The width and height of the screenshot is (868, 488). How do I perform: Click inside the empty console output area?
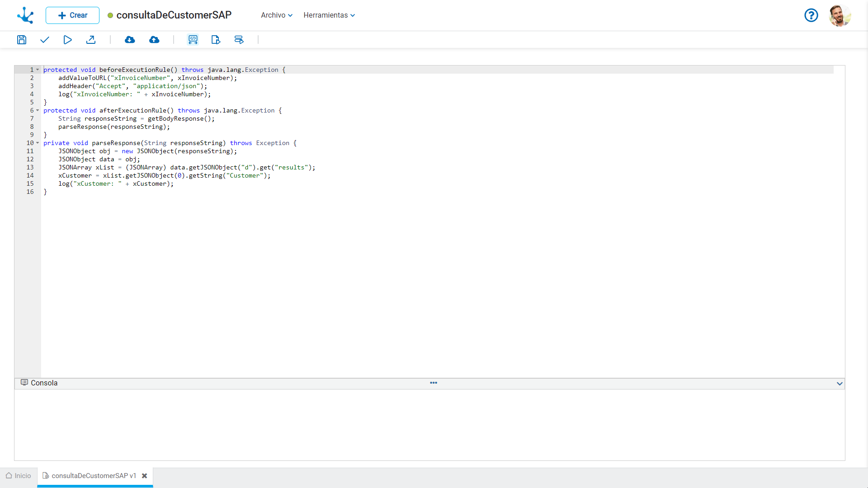pyautogui.click(x=429, y=425)
